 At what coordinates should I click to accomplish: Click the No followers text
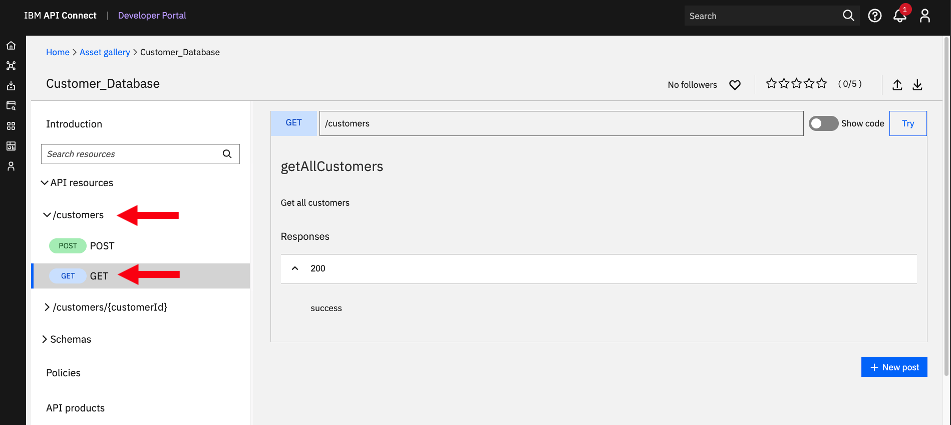coord(692,85)
